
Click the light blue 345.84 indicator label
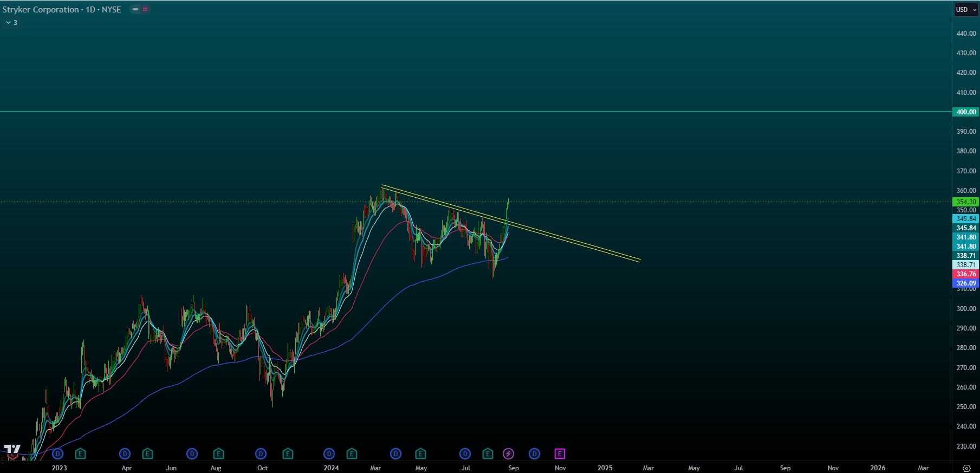(x=966, y=219)
